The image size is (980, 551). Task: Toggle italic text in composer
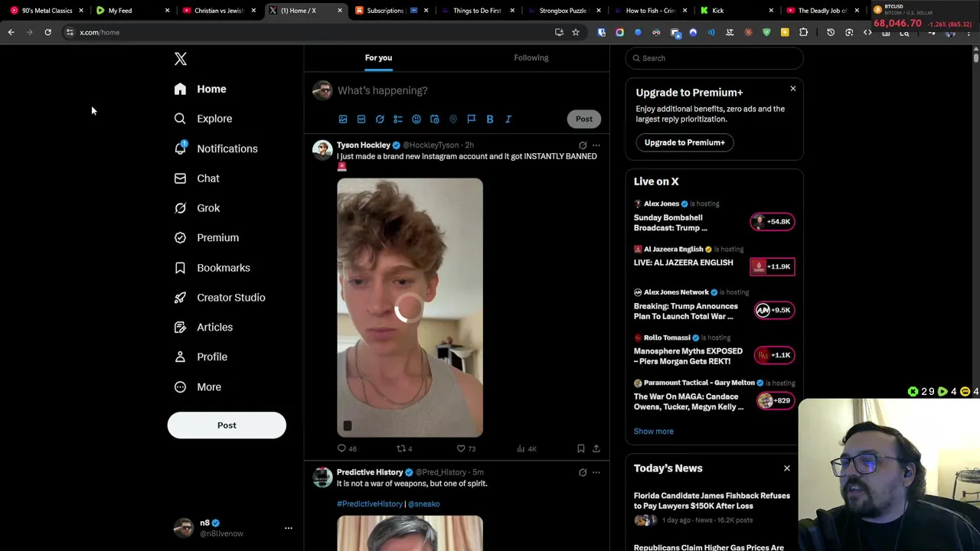tap(508, 119)
